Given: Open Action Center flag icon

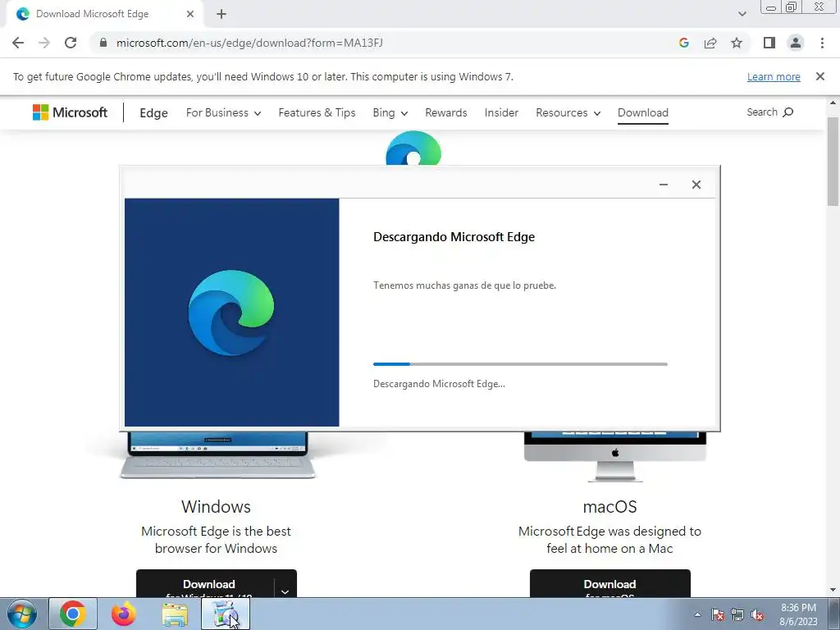Looking at the screenshot, I should tap(718, 614).
